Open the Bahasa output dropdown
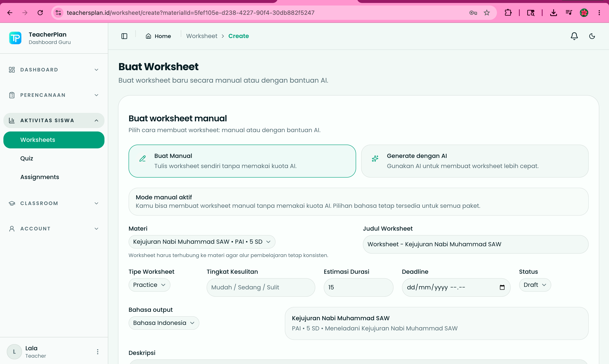This screenshot has width=609, height=364. [164, 323]
